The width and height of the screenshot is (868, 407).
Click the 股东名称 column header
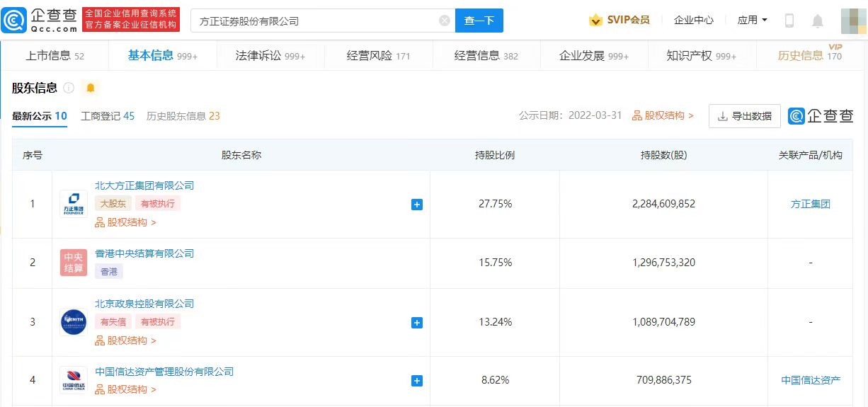pos(241,155)
